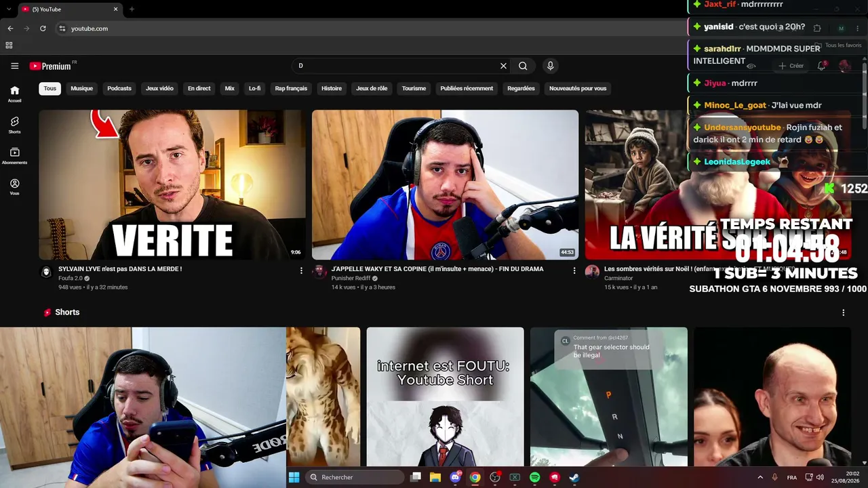The height and width of the screenshot is (488, 868).
Task: Show hidden system tray icons
Action: pyautogui.click(x=759, y=477)
